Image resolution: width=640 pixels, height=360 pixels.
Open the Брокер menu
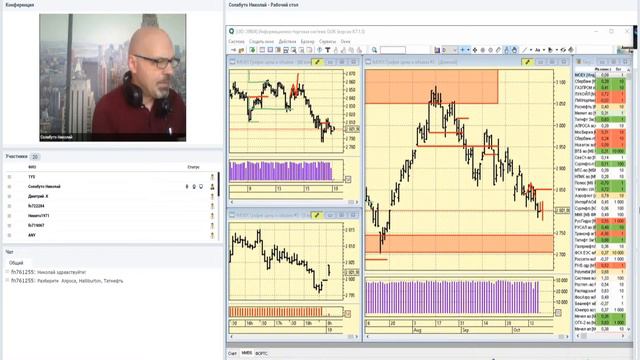click(307, 42)
